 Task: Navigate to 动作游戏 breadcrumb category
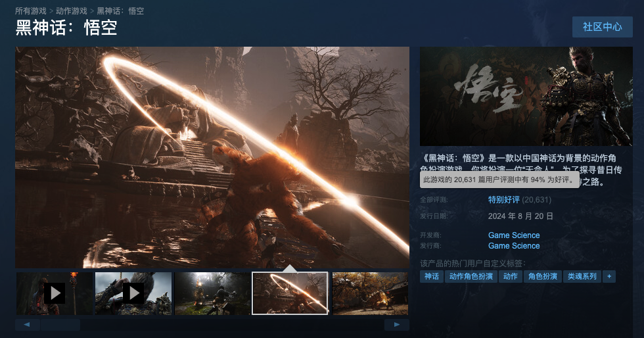72,11
